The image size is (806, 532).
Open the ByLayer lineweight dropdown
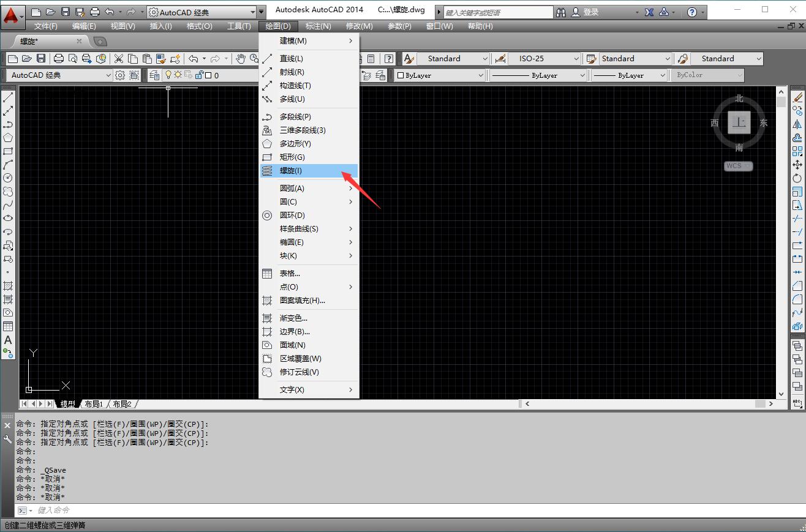(630, 75)
